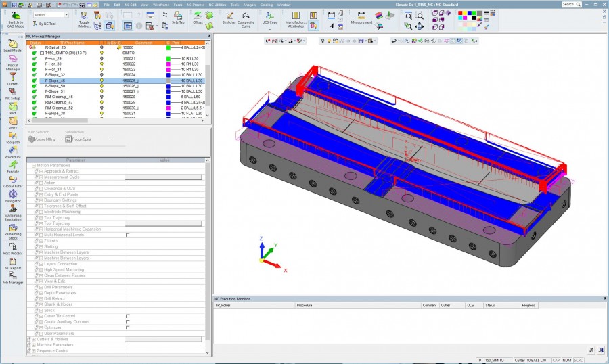Select the RM-Cleanup_47 procedure row

point(63,102)
